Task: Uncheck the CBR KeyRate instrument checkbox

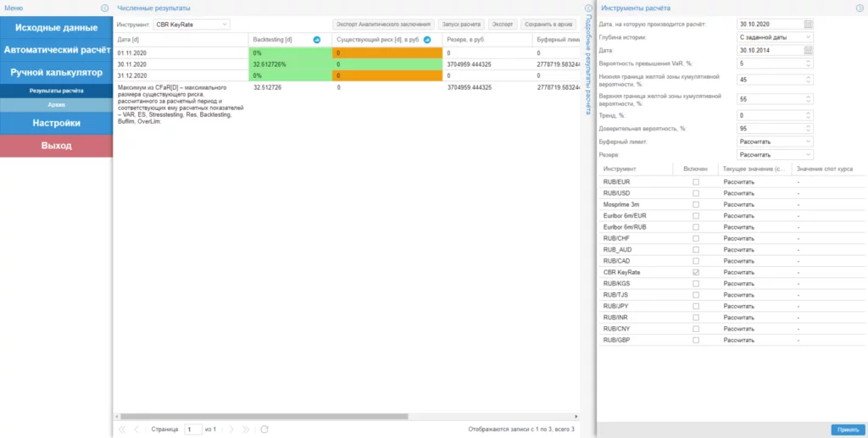Action: pyautogui.click(x=695, y=272)
